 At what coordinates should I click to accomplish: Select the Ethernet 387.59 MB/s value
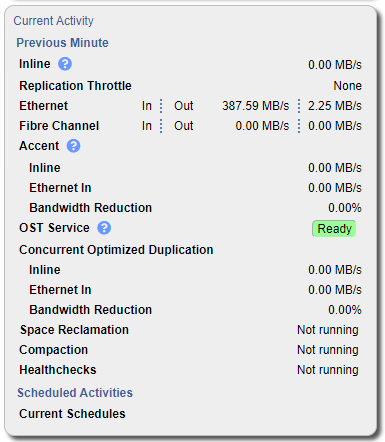click(256, 106)
